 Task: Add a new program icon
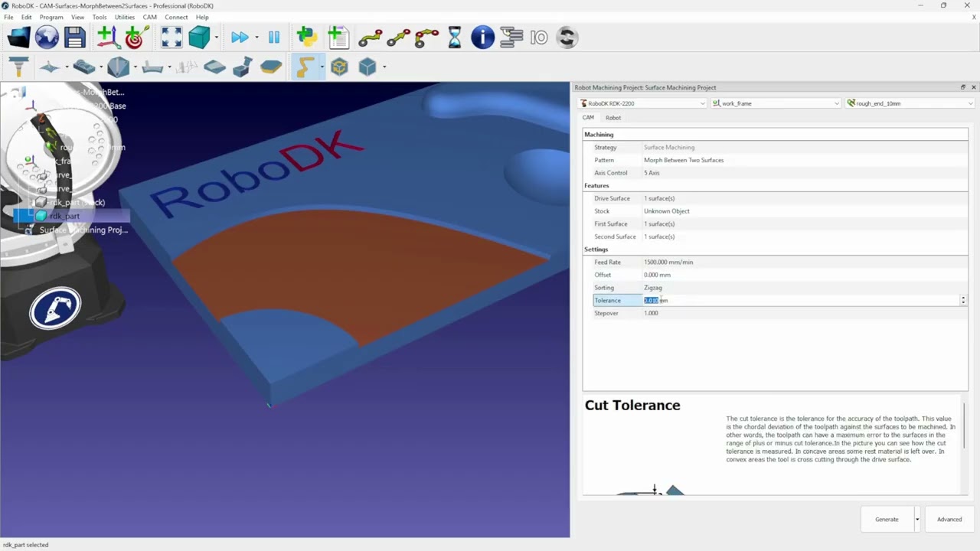point(338,37)
